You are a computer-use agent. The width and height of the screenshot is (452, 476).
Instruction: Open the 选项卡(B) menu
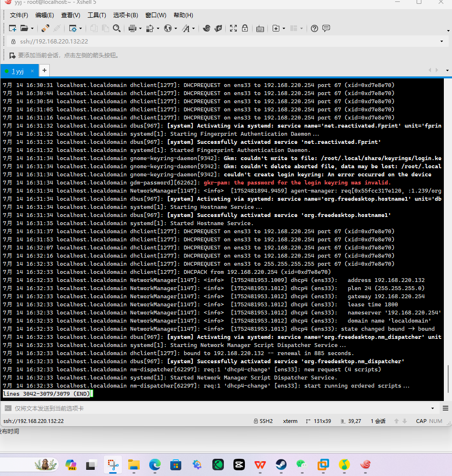(x=125, y=15)
